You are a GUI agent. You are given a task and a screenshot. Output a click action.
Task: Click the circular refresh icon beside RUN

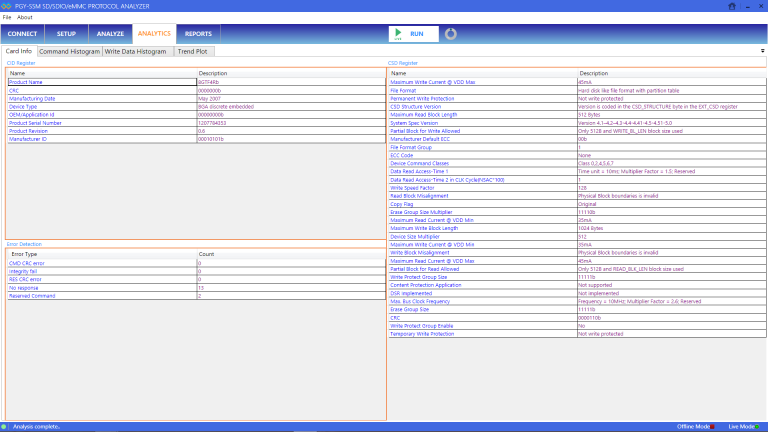(x=451, y=34)
